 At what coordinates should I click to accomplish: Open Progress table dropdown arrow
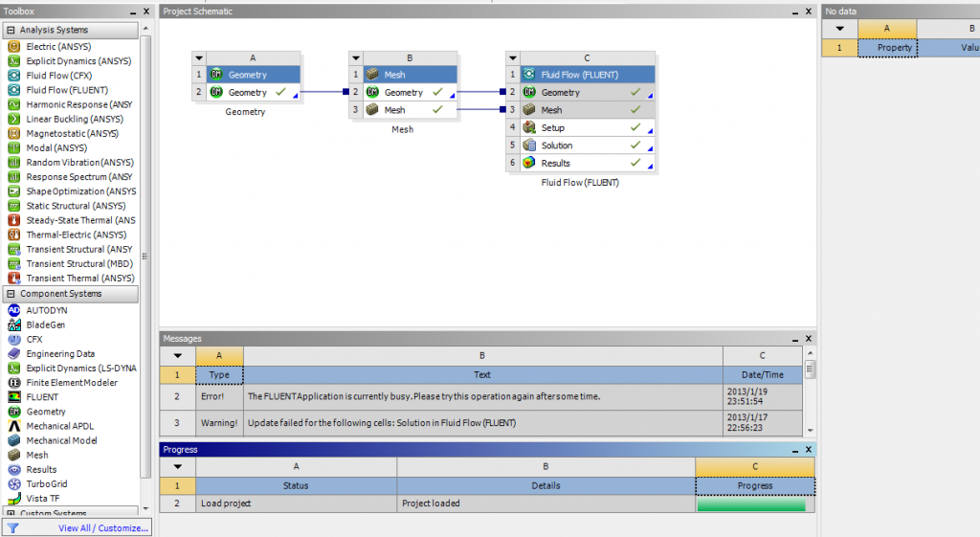177,467
